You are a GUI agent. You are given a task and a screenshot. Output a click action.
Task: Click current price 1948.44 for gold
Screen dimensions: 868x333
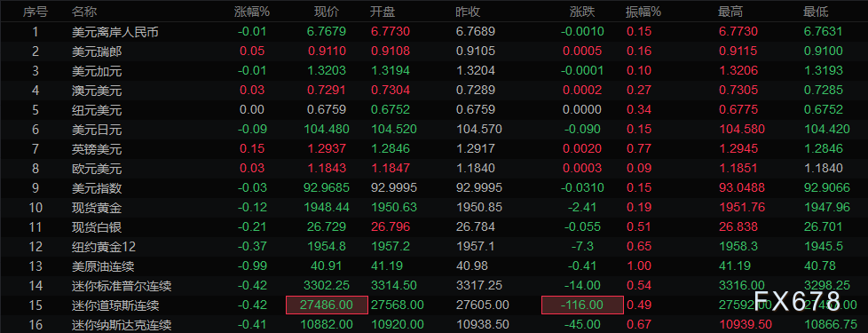point(327,208)
